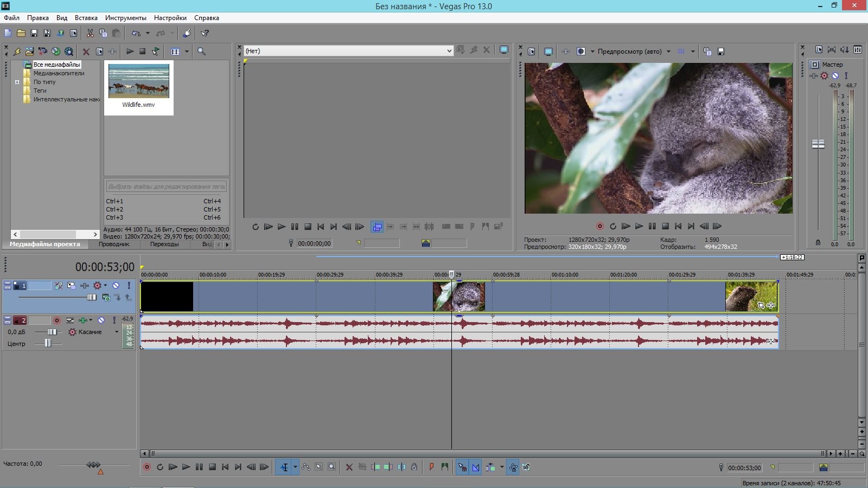Toggle auto crossfades in timeline toolbar

tap(476, 467)
